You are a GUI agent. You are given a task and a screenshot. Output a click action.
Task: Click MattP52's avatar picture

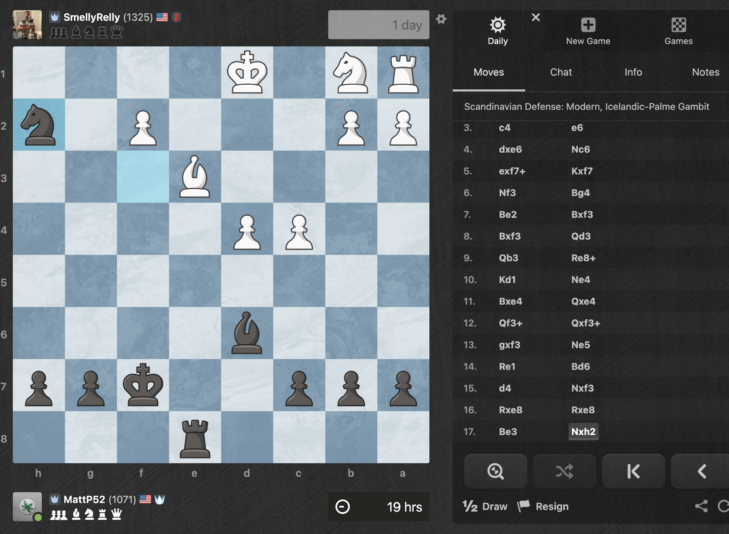tap(27, 507)
